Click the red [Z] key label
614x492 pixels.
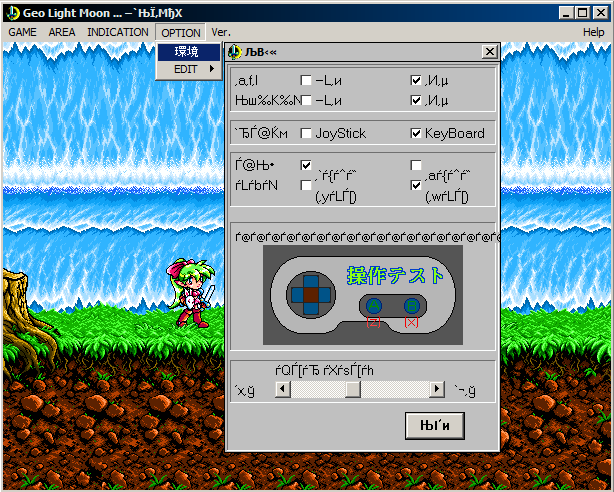[373, 322]
